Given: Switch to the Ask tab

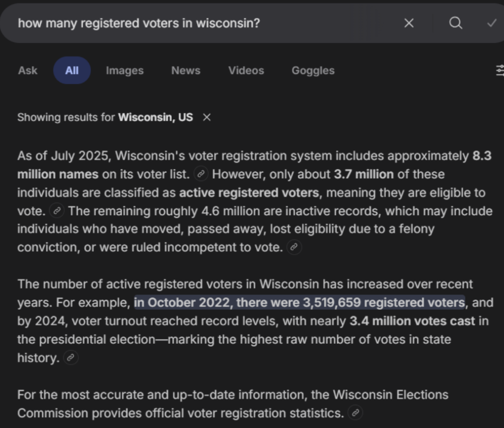Looking at the screenshot, I should tap(28, 70).
